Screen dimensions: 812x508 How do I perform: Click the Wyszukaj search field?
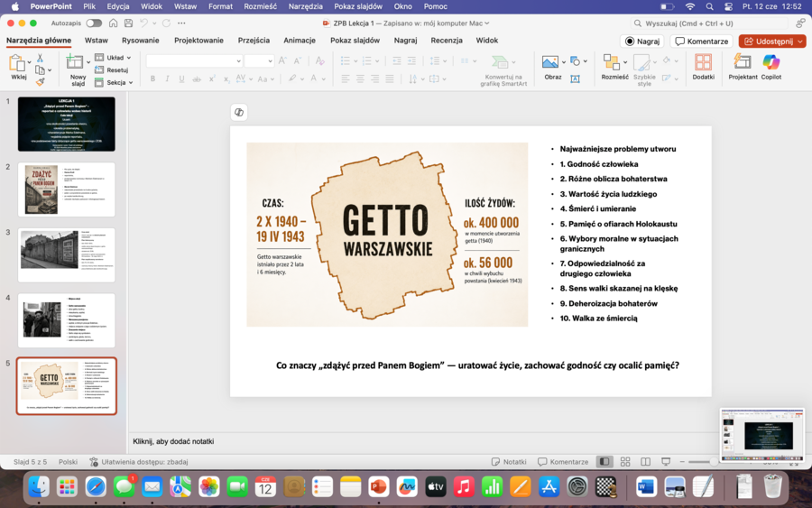(x=709, y=23)
